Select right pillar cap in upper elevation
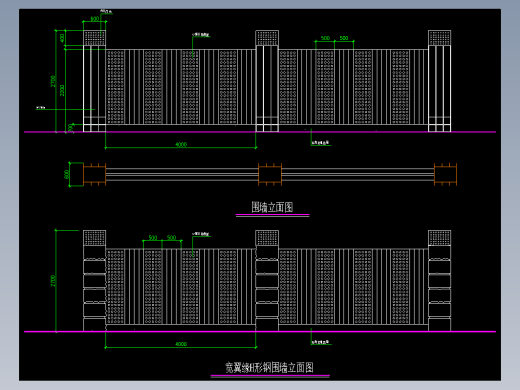 440,38
